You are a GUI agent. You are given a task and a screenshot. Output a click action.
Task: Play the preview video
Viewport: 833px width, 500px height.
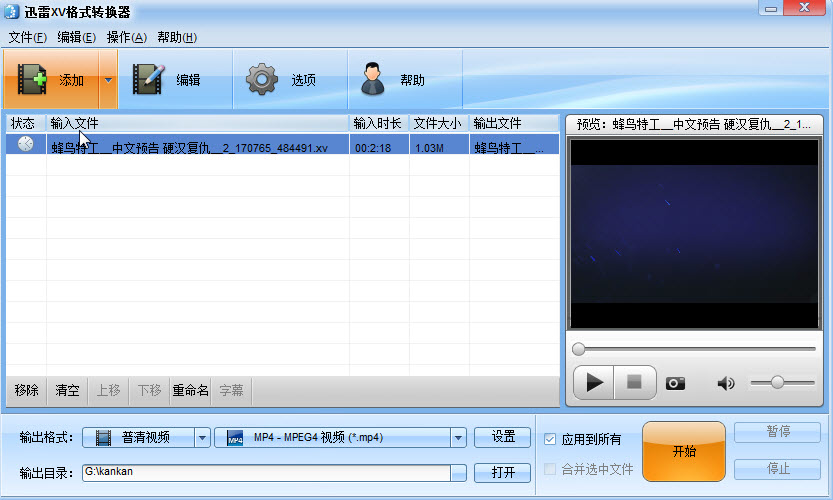[594, 382]
